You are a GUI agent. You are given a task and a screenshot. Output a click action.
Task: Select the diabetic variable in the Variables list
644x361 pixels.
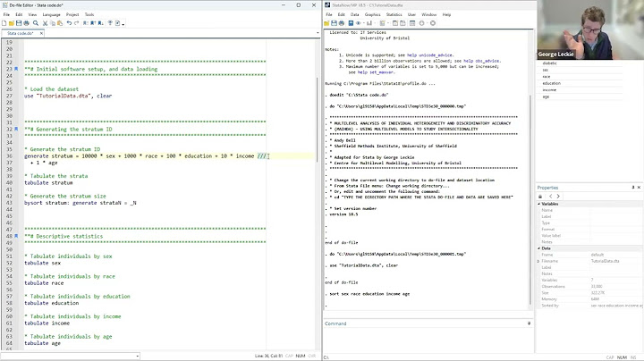click(549, 63)
